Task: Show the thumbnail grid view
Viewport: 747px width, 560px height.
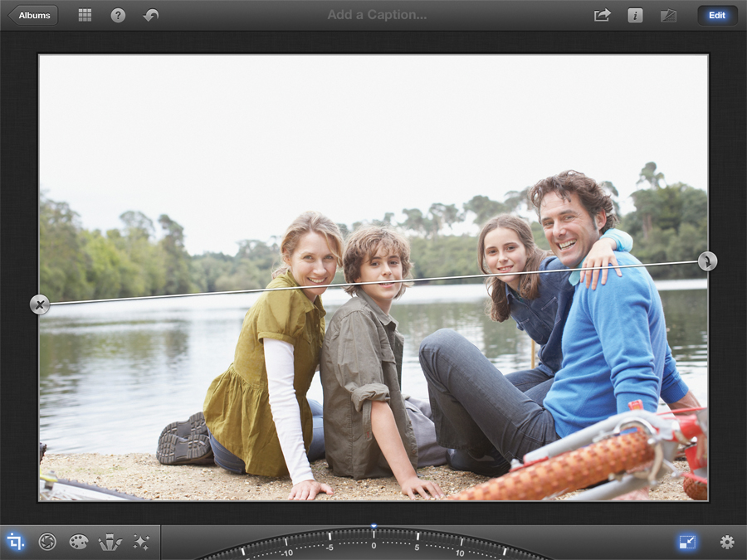Action: 85,15
